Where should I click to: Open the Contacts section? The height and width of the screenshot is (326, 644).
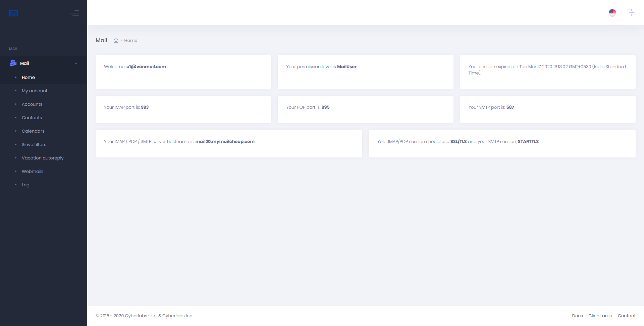point(32,118)
